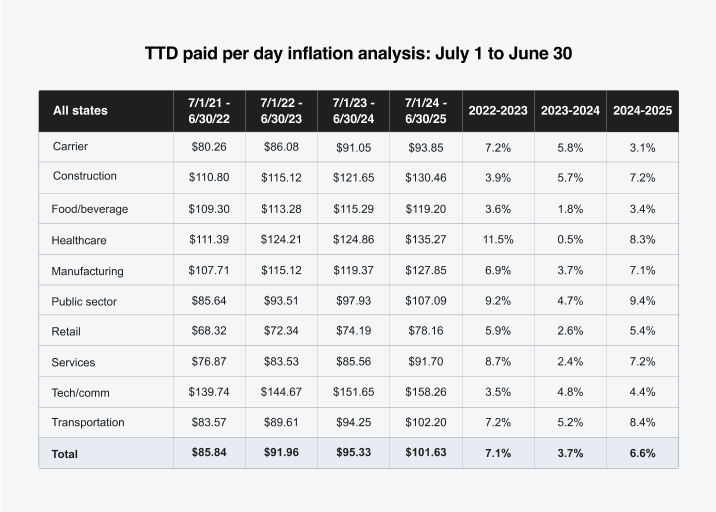Click the table title heading text
The image size is (716, 512).
(x=358, y=54)
